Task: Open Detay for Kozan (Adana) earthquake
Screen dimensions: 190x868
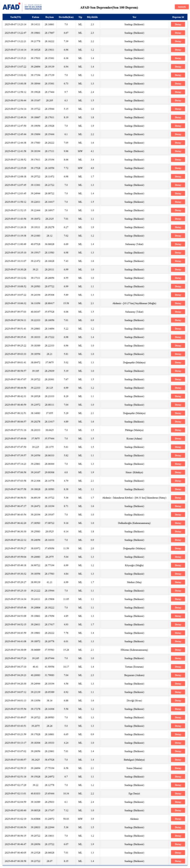Action: pos(178,439)
